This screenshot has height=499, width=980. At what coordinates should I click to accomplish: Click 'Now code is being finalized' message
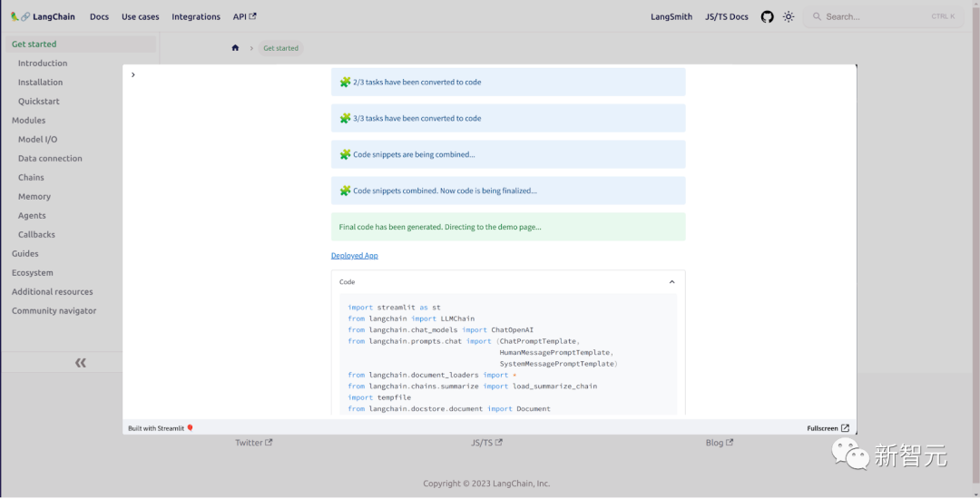click(508, 191)
